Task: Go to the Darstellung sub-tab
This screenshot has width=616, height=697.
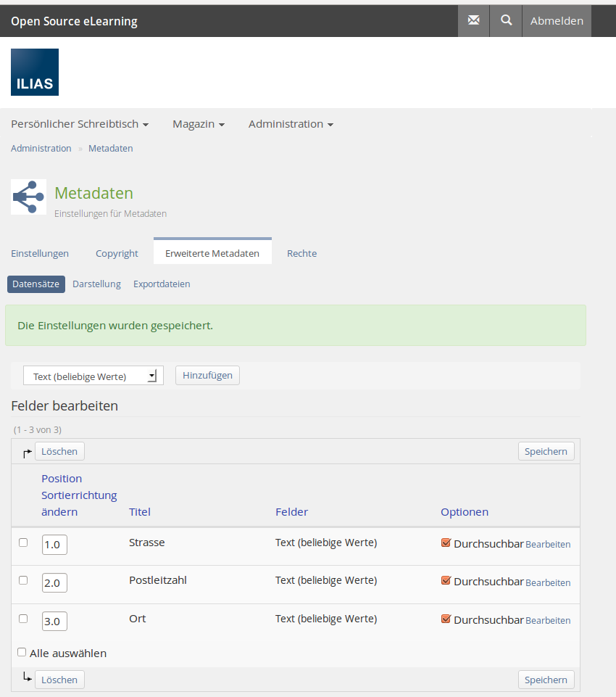Action: 96,284
